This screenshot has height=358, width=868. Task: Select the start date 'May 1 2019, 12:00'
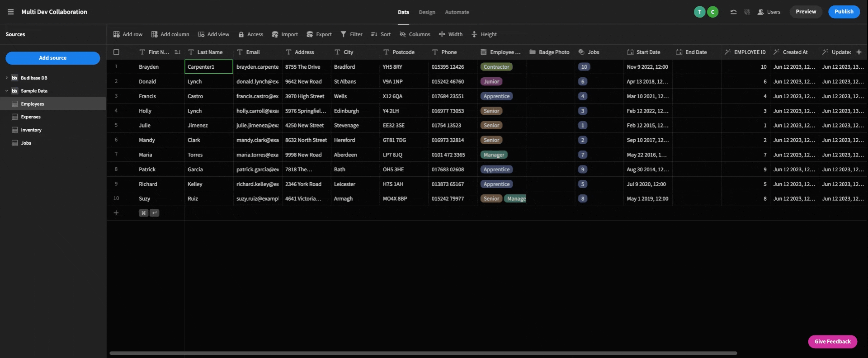tap(648, 198)
